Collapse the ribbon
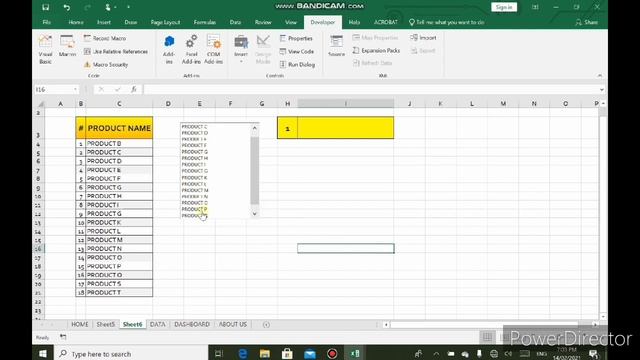640x360 pixels. pyautogui.click(x=600, y=76)
